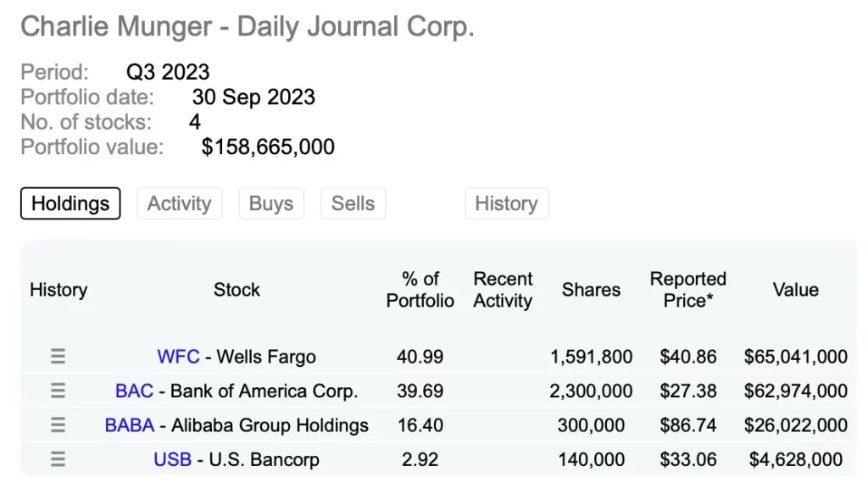Click the Recent Activity column header
The image size is (868, 494).
coord(503,290)
